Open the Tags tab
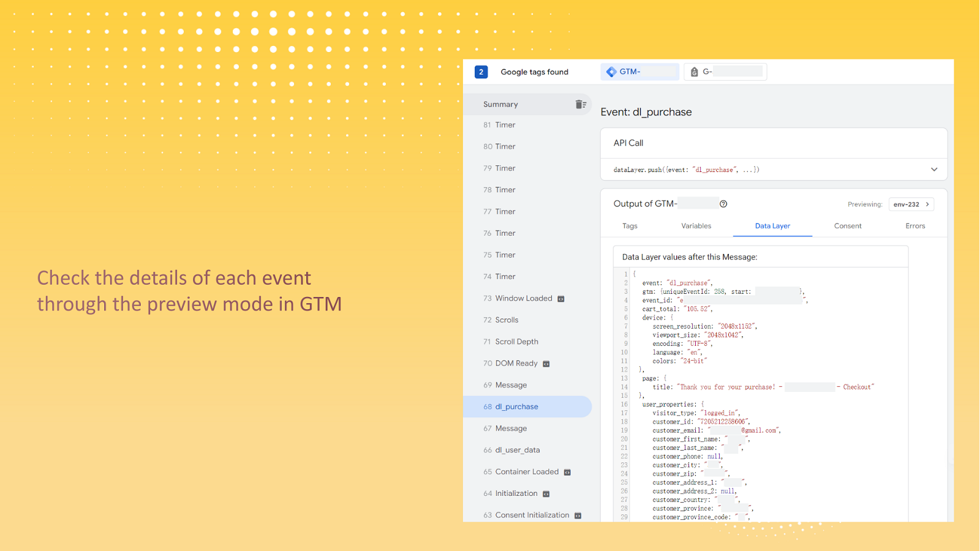 pyautogui.click(x=630, y=226)
